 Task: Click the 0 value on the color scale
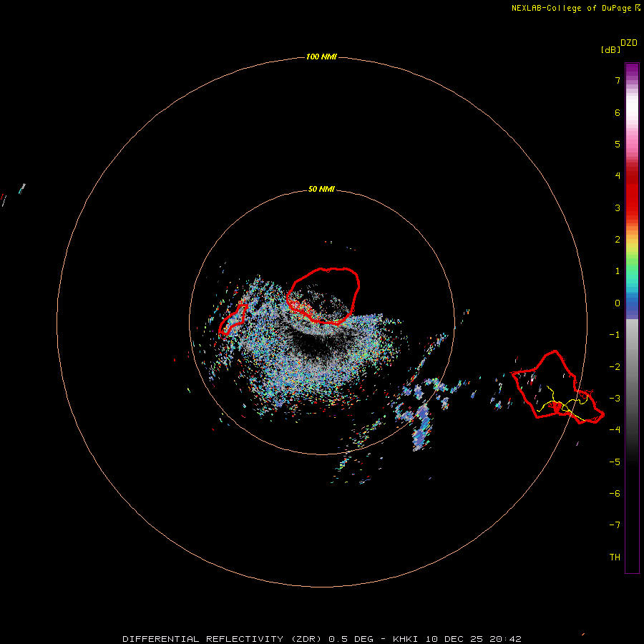click(x=618, y=303)
